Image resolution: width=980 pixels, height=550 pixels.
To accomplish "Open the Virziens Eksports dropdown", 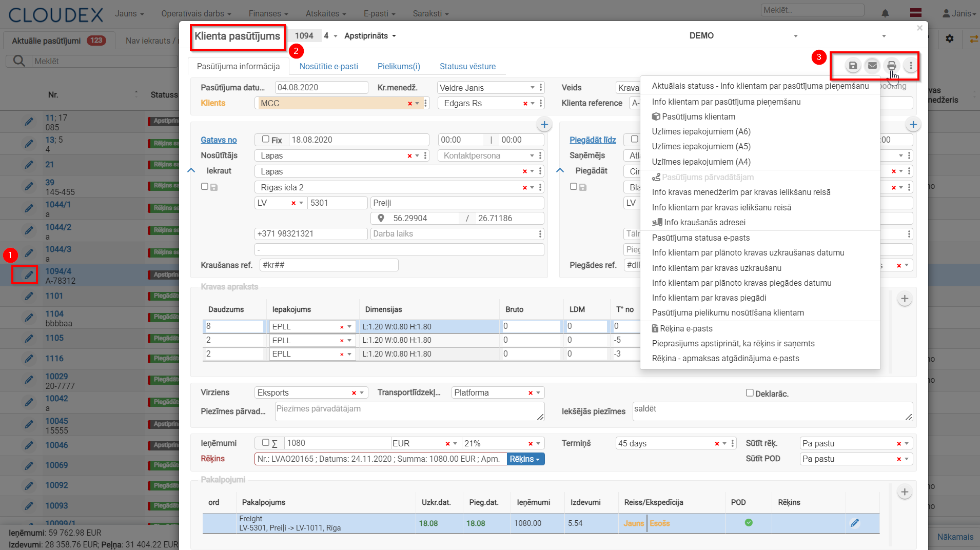I will click(x=362, y=393).
